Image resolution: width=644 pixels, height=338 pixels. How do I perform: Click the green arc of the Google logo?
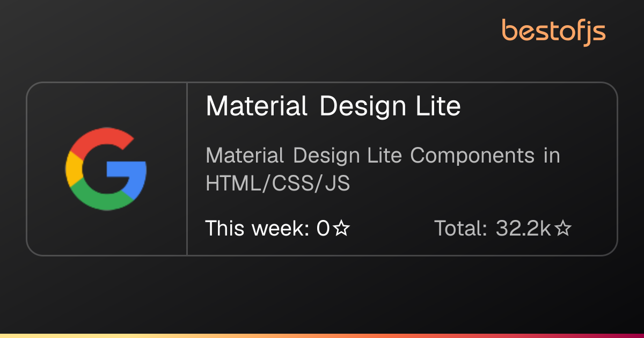click(102, 200)
